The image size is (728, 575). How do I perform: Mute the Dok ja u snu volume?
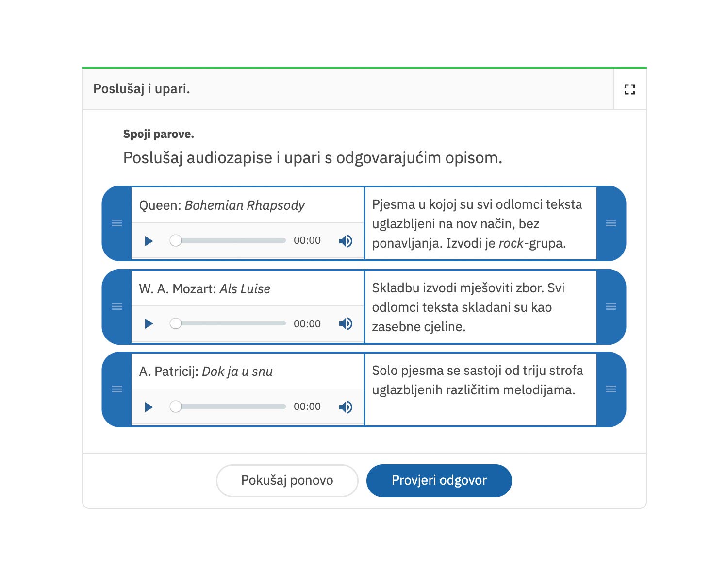pyautogui.click(x=346, y=407)
